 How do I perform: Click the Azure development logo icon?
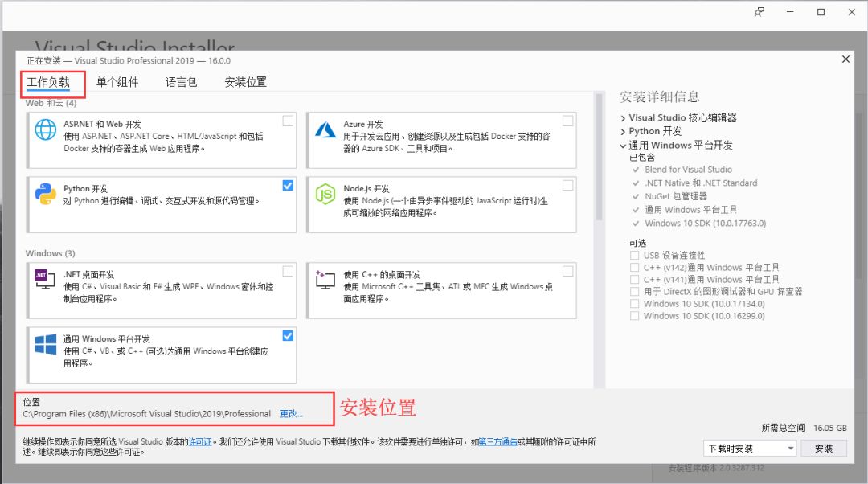click(325, 129)
